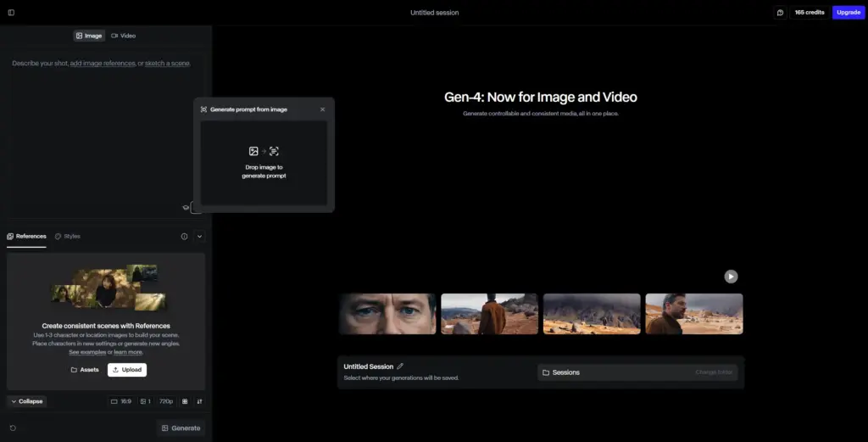Click the Change folder link
This screenshot has width=868, height=442.
[x=714, y=372]
